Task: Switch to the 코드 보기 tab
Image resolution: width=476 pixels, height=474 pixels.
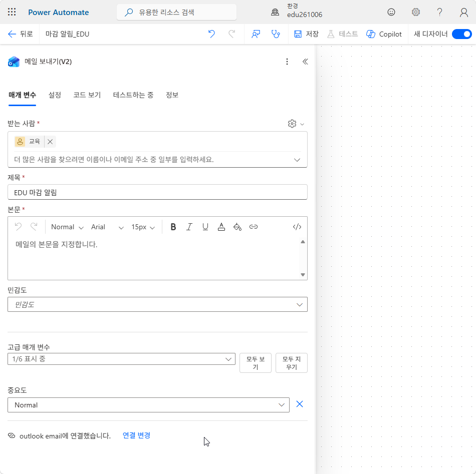Action: (x=87, y=95)
